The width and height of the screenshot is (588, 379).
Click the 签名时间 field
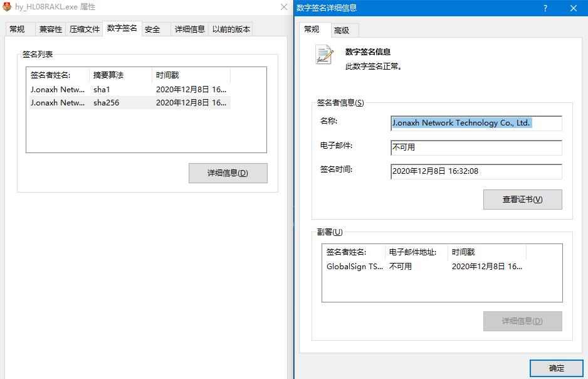[473, 171]
